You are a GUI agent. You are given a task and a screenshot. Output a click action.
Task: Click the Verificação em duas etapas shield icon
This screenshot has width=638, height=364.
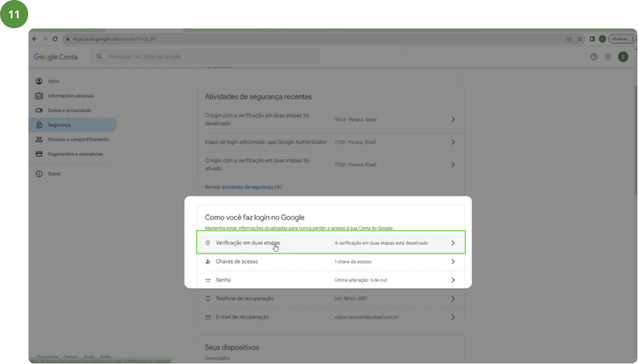[x=208, y=243]
